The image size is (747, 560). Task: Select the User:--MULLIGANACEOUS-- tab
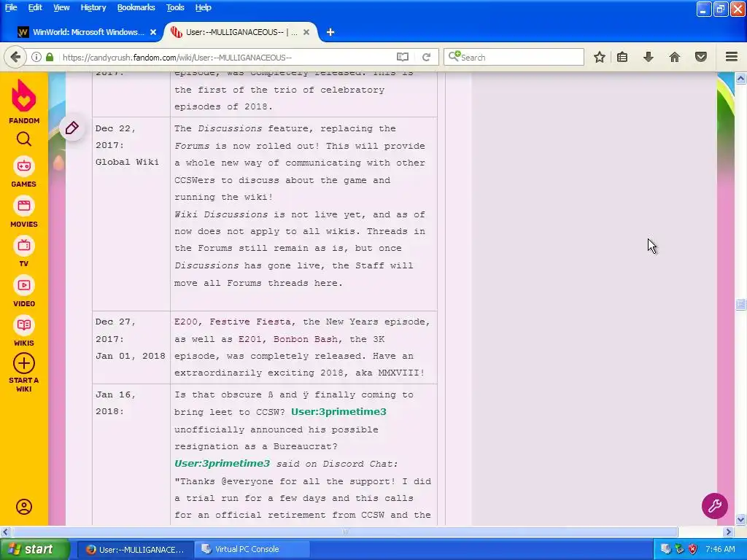[x=241, y=32]
